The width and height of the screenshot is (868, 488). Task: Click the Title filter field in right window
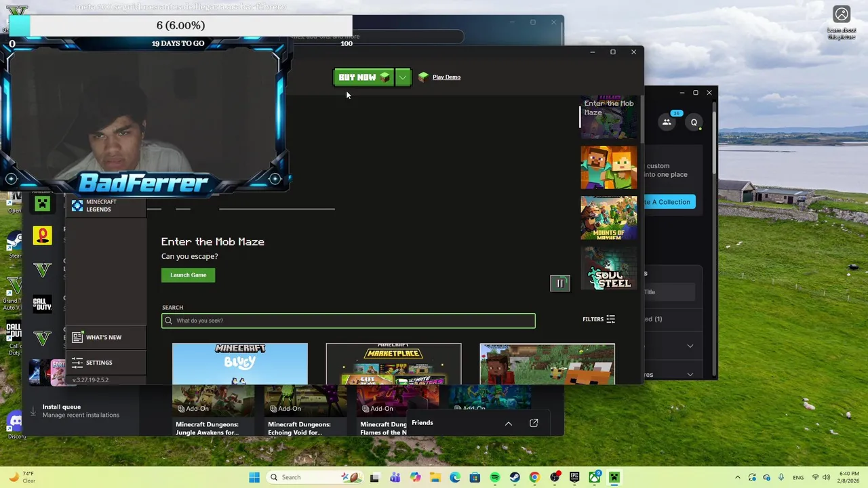[x=669, y=292]
